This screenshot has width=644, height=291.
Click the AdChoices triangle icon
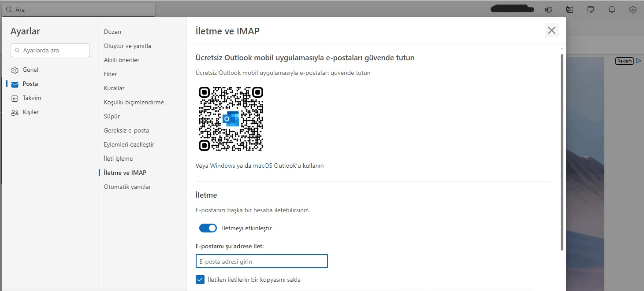[x=639, y=61]
